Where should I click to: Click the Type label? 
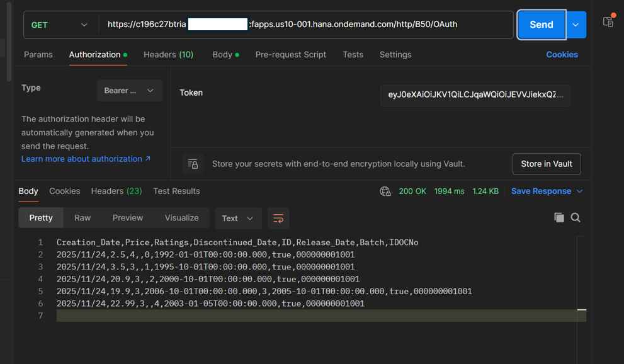point(31,88)
